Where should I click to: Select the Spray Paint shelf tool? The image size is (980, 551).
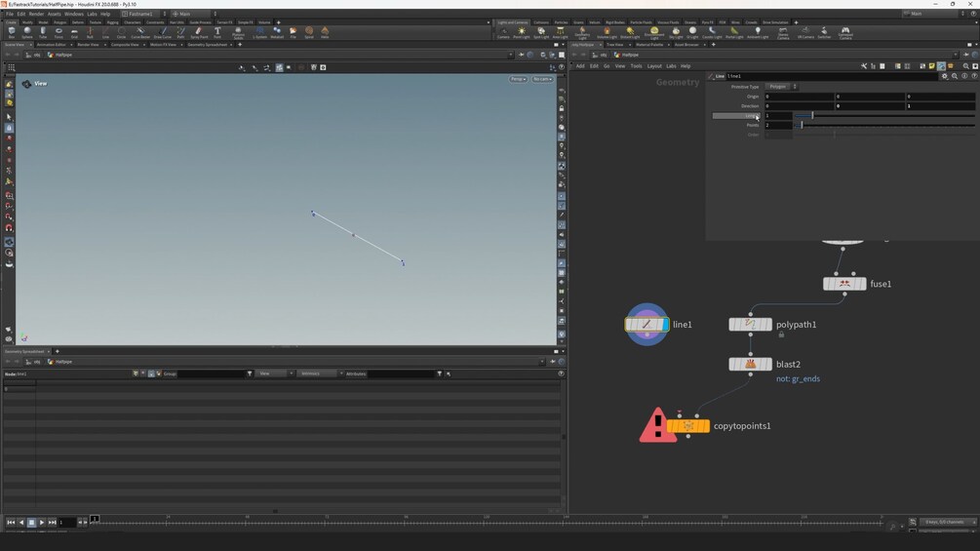tap(199, 32)
